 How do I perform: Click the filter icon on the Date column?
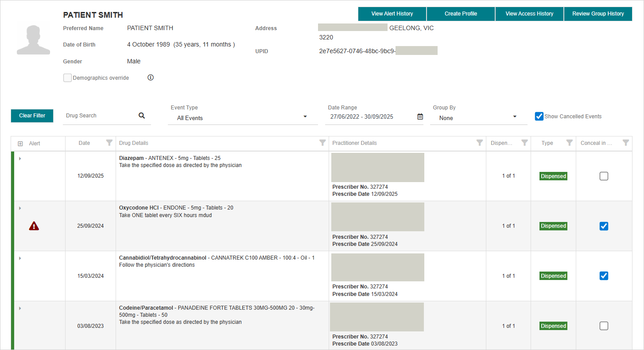pyautogui.click(x=109, y=143)
